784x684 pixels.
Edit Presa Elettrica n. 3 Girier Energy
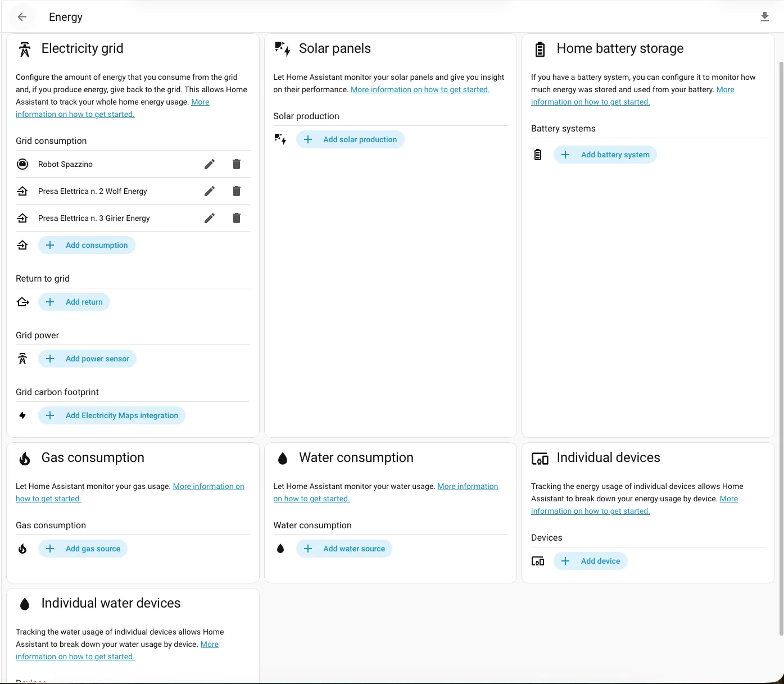pyautogui.click(x=210, y=218)
